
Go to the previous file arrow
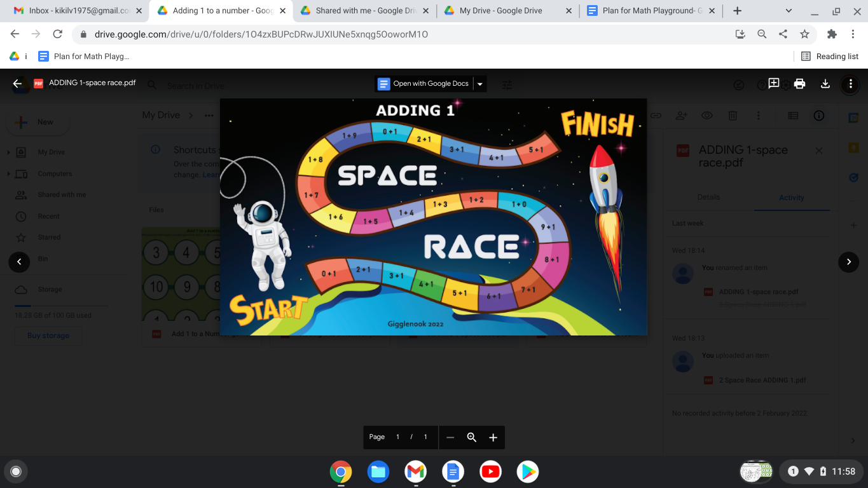[19, 262]
